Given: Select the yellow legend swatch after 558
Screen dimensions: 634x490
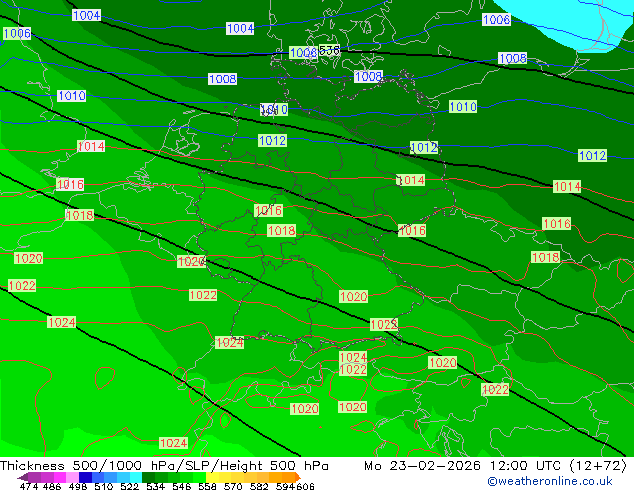Looking at the screenshot, I should tap(212, 477).
